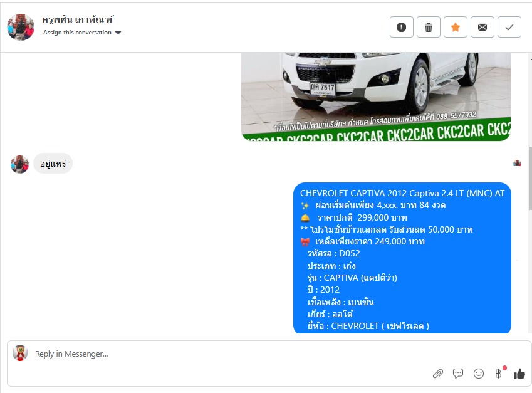This screenshot has width=532, height=393.
Task: Open the baht payment request icon
Action: [x=499, y=374]
